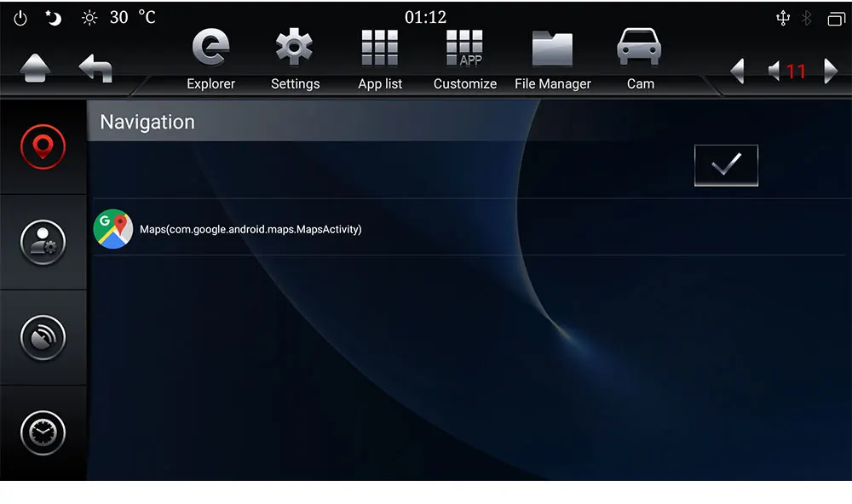Screen dimensions: 852x504
Task: Tap the Back arrow icon
Action: tap(95, 68)
